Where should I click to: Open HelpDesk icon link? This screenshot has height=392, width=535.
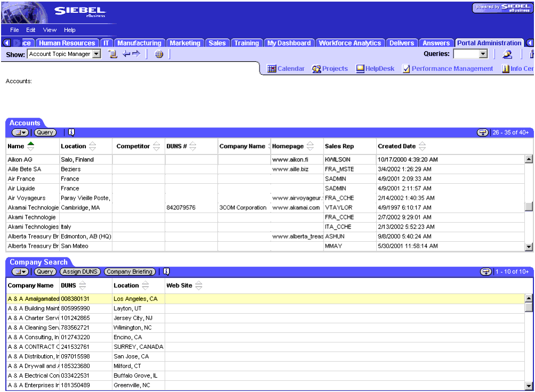[375, 69]
